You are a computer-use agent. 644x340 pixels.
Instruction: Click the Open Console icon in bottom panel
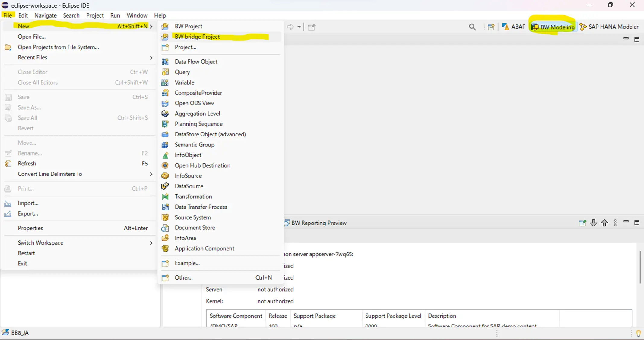[x=582, y=223]
